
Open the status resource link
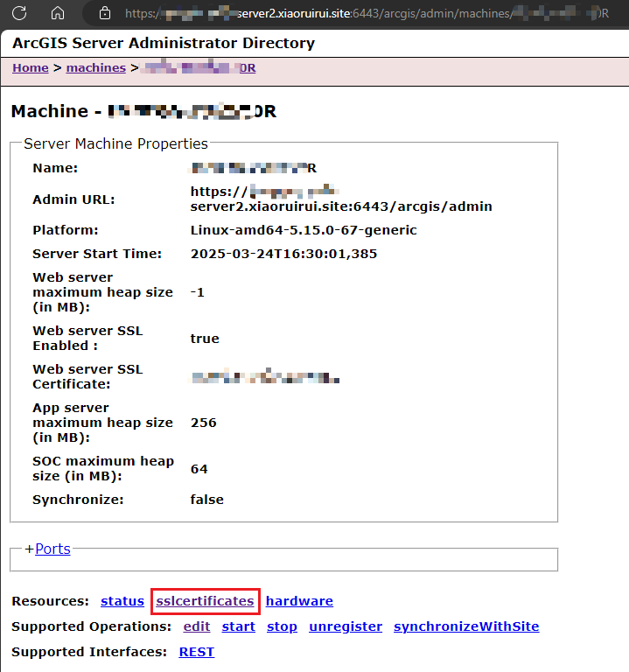coord(122,601)
